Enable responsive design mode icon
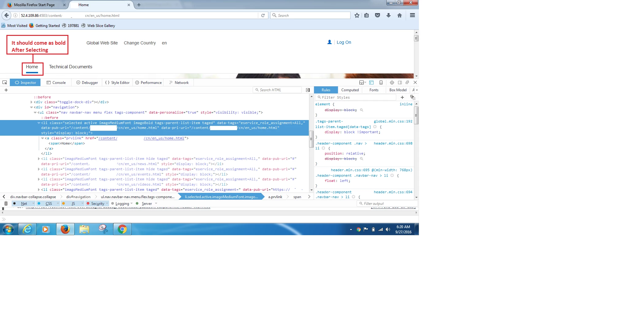Screen dimensions: 644x335 pos(381,83)
